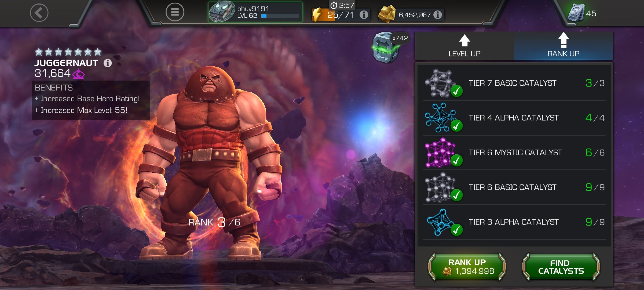644x290 pixels.
Task: Confirm Rank Up for 1,394,998 gold
Action: click(467, 267)
